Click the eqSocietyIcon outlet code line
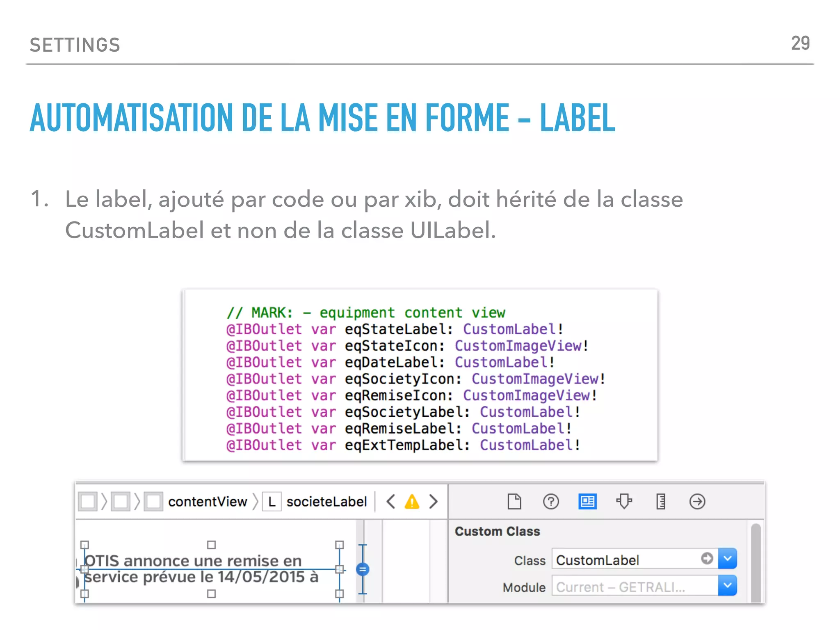Image resolution: width=840 pixels, height=630 pixels. (x=416, y=379)
